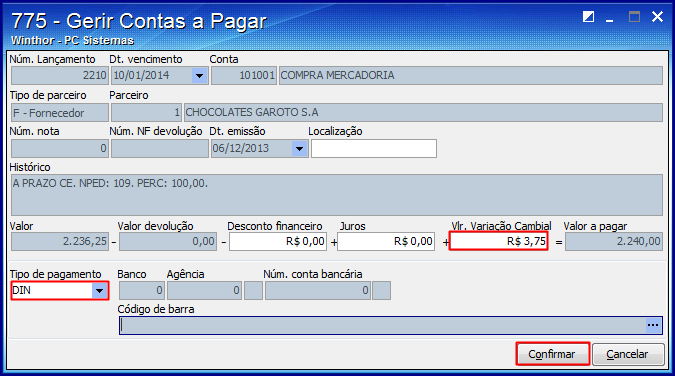Viewport: 675px width, 376px height.
Task: Click the Winthor - PC Sistemas subtitle
Action: (72, 40)
